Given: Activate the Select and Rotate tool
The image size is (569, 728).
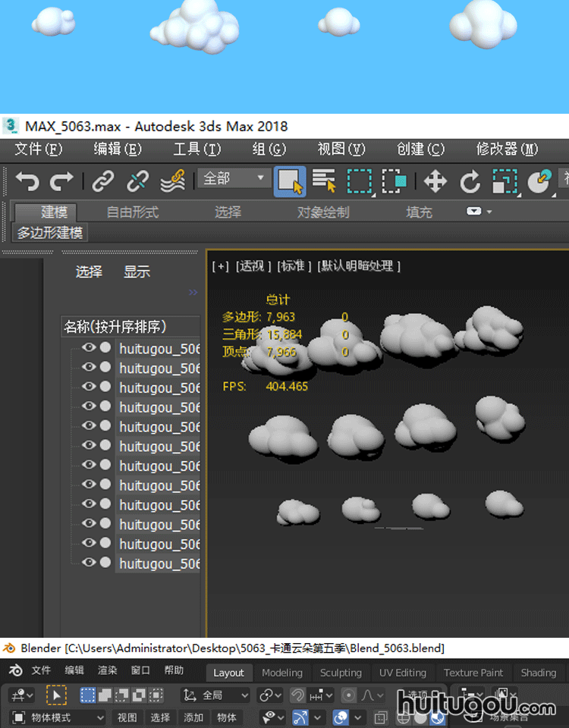Looking at the screenshot, I should (x=470, y=181).
